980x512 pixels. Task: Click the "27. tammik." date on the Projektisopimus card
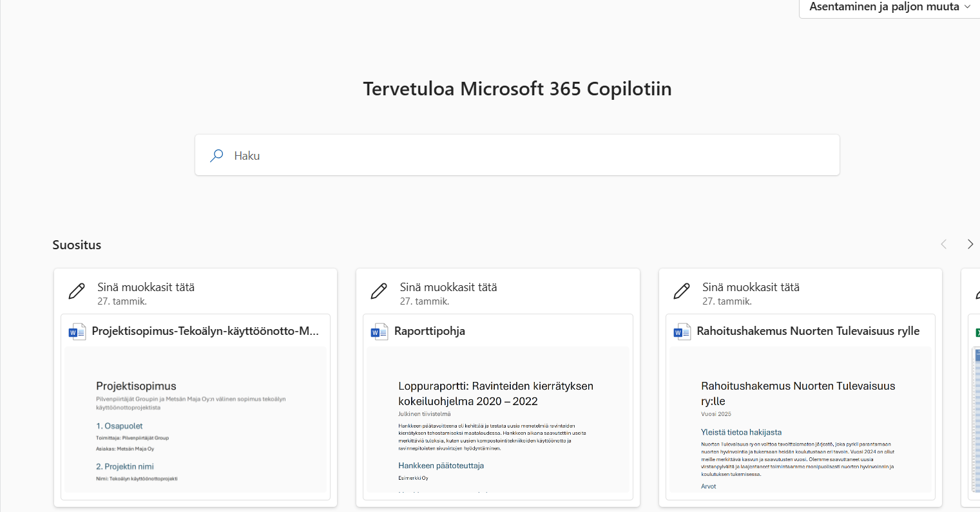click(x=122, y=301)
